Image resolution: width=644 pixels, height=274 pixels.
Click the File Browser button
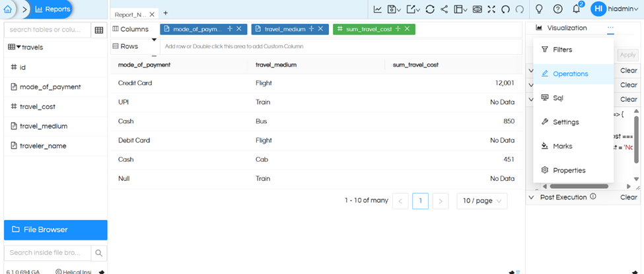pyautogui.click(x=55, y=230)
